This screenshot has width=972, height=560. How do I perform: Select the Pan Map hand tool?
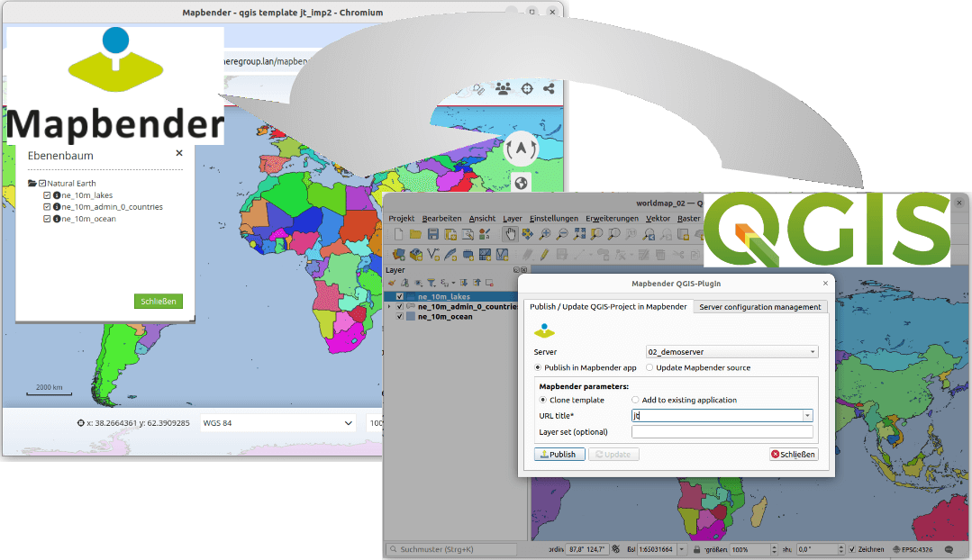(510, 234)
